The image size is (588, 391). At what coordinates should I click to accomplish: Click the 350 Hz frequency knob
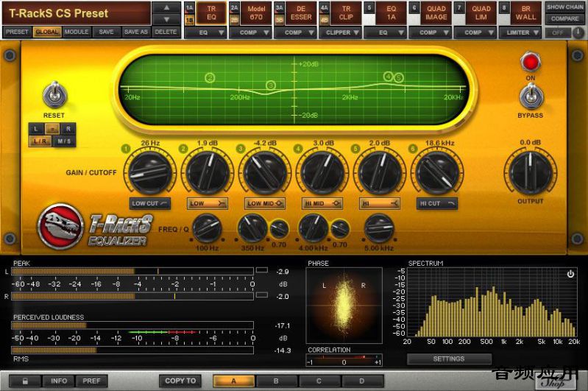[252, 228]
